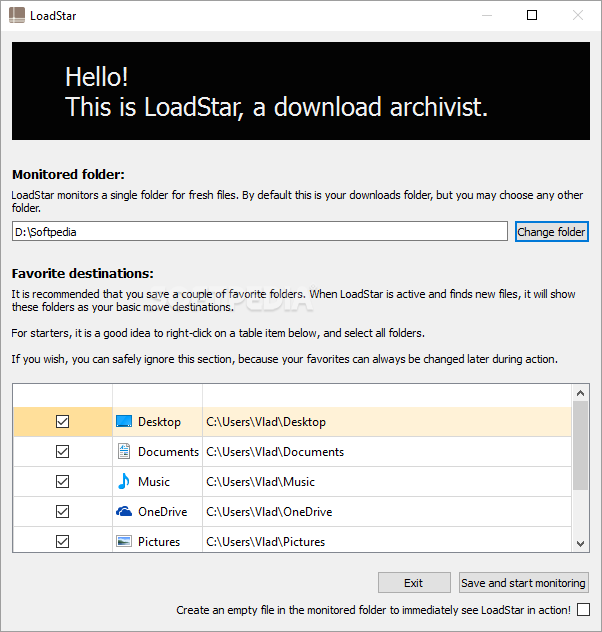Click the Documents folder icon

click(124, 451)
